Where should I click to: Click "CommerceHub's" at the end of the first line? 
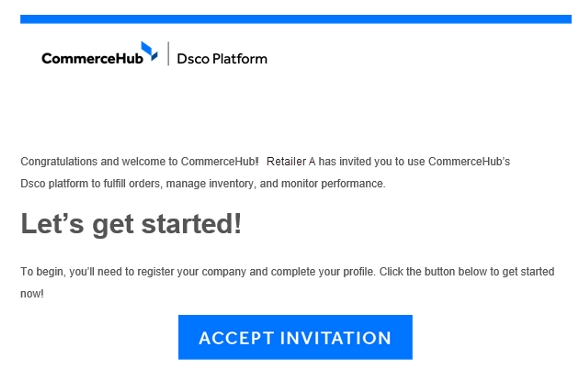coord(469,162)
